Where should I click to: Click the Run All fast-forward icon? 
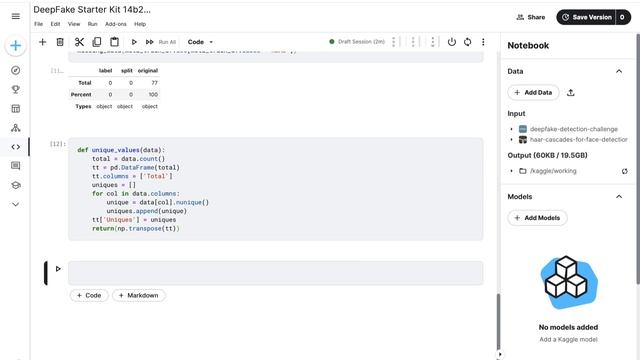click(x=150, y=42)
